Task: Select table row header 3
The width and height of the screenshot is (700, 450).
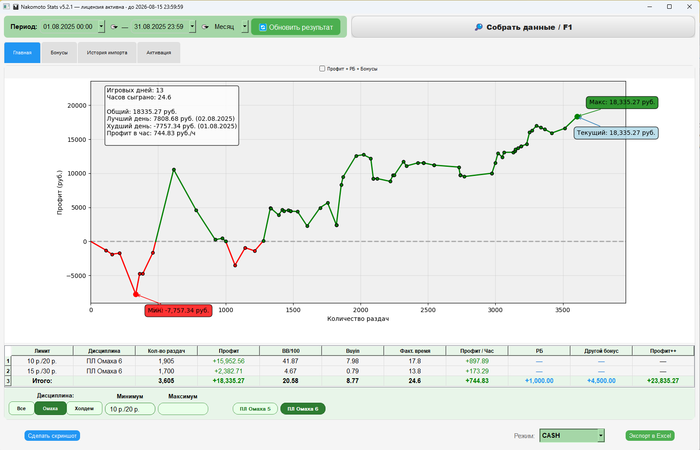Action: coord(8,381)
